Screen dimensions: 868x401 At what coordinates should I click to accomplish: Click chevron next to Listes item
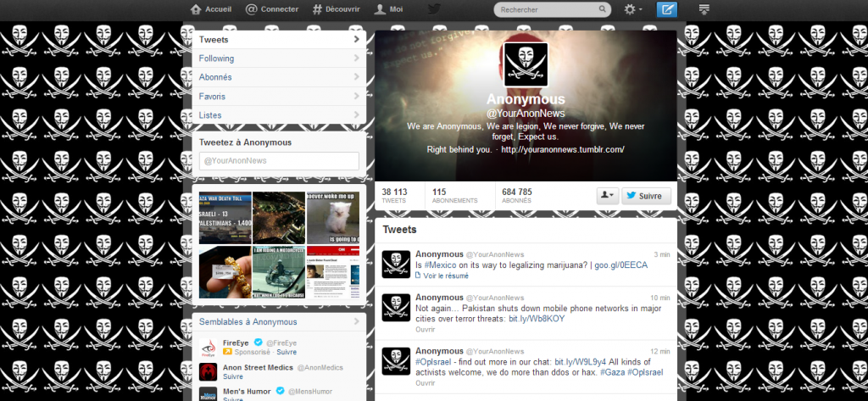tap(357, 115)
